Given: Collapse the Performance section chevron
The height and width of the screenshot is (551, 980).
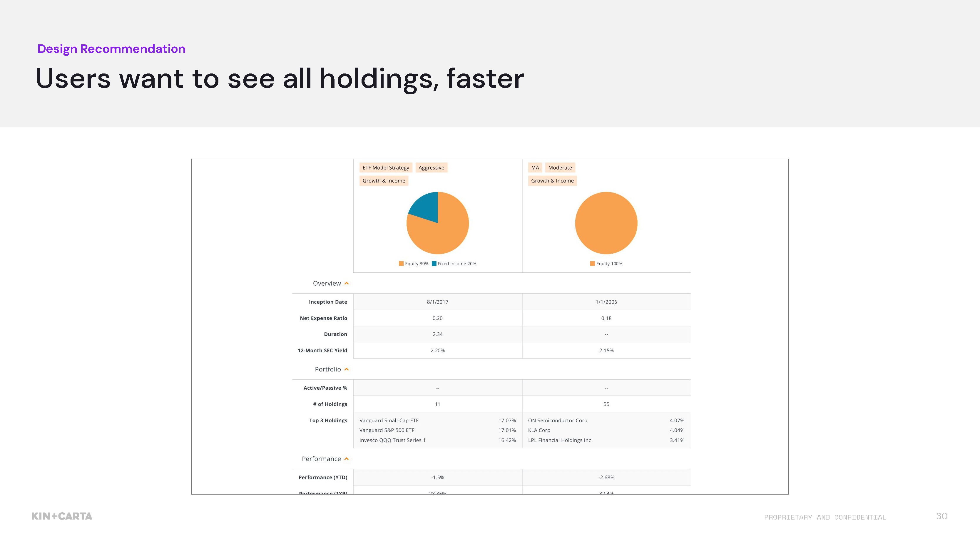Looking at the screenshot, I should pyautogui.click(x=346, y=459).
